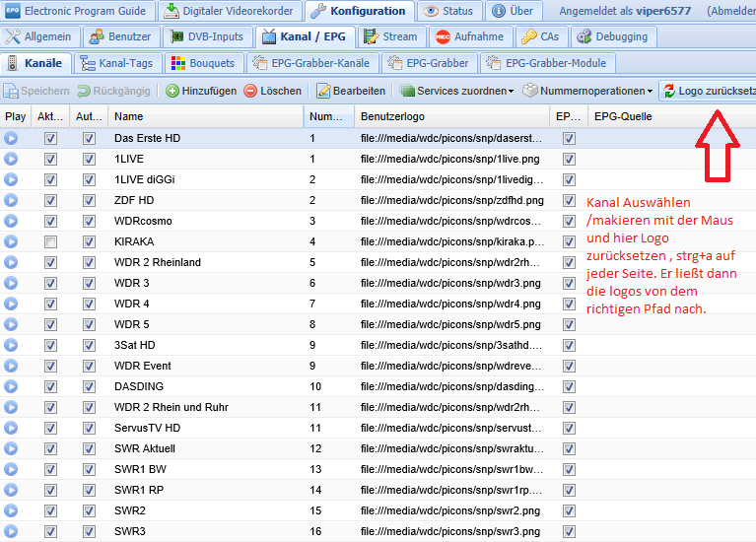
Task: Open the EPG-Grabber tab
Action: click(x=429, y=63)
